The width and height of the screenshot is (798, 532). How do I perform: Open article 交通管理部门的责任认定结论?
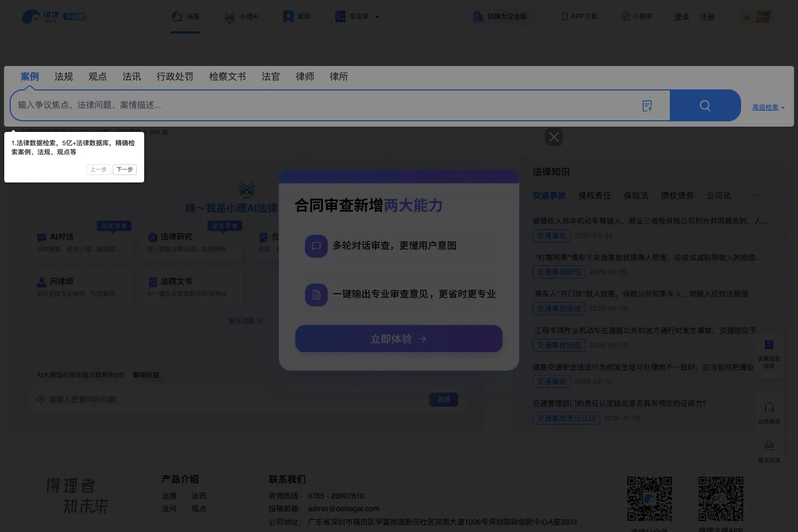pos(619,403)
